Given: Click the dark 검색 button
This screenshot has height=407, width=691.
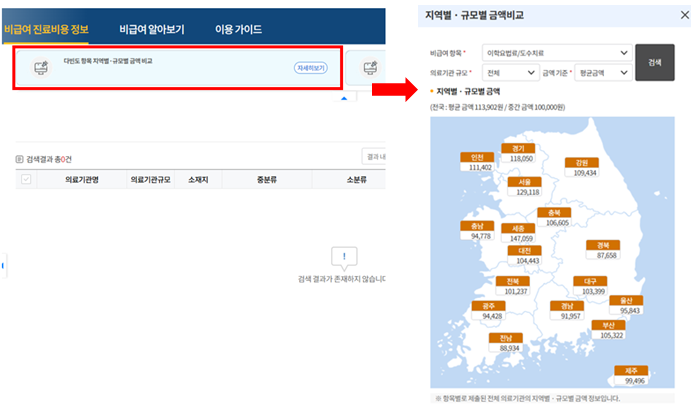Looking at the screenshot, I should click(x=654, y=63).
